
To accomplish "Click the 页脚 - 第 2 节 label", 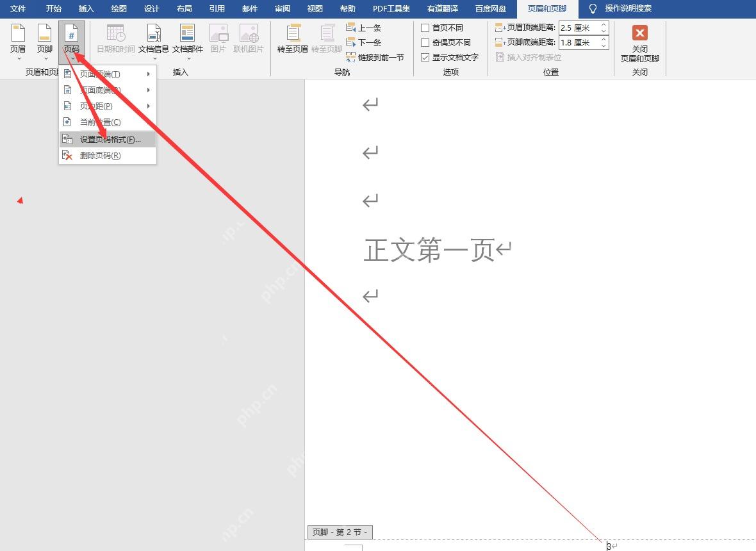I will [340, 532].
